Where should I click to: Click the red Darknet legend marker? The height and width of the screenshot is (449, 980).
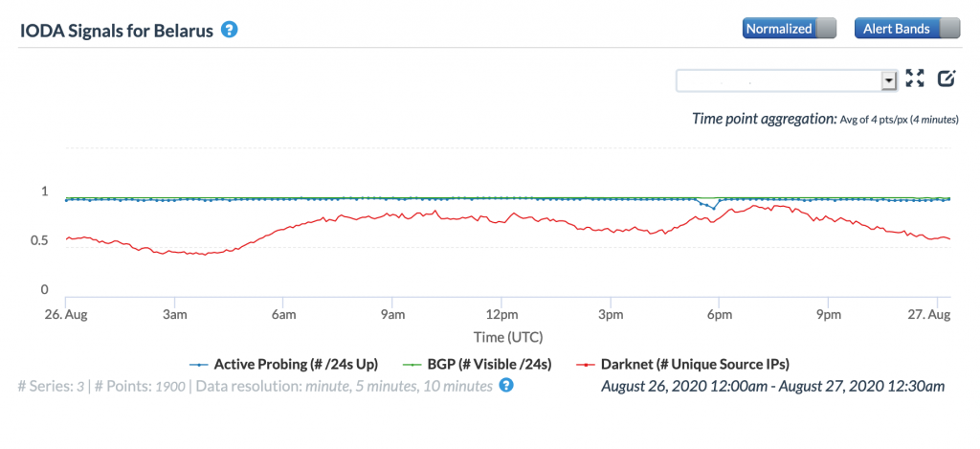pyautogui.click(x=584, y=364)
